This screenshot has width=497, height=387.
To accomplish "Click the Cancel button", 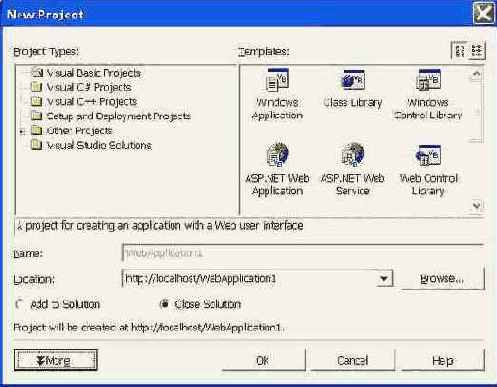I will click(x=353, y=360).
